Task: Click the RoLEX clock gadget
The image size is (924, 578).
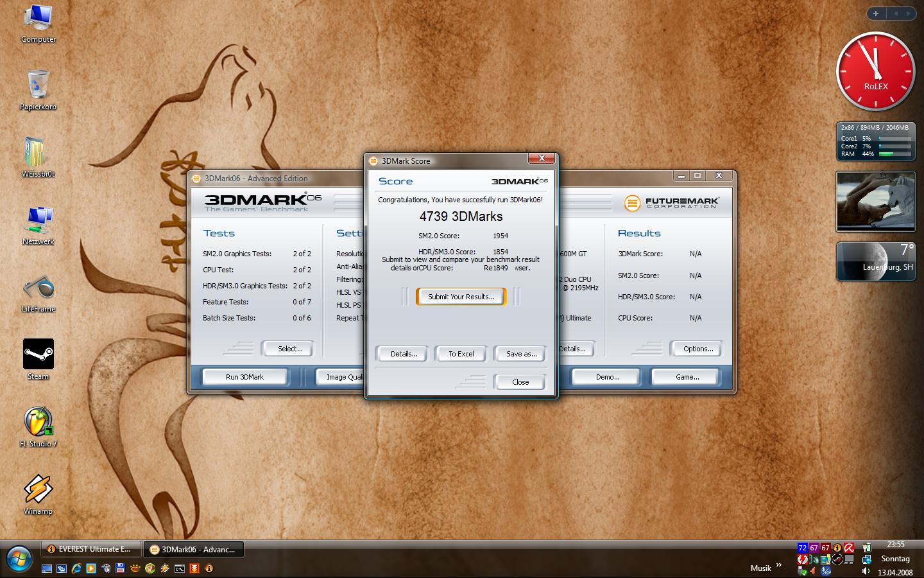Action: 876,71
